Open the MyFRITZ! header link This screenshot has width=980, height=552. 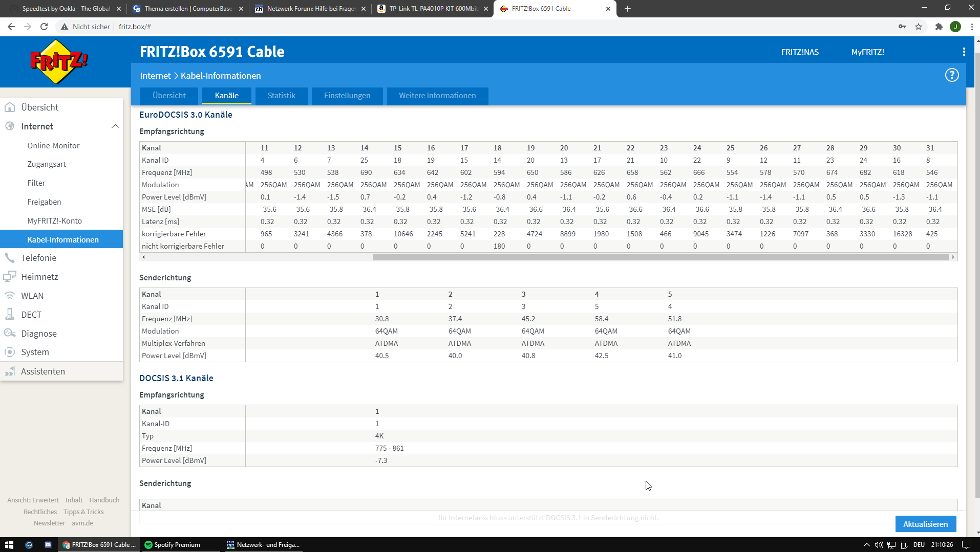click(868, 52)
